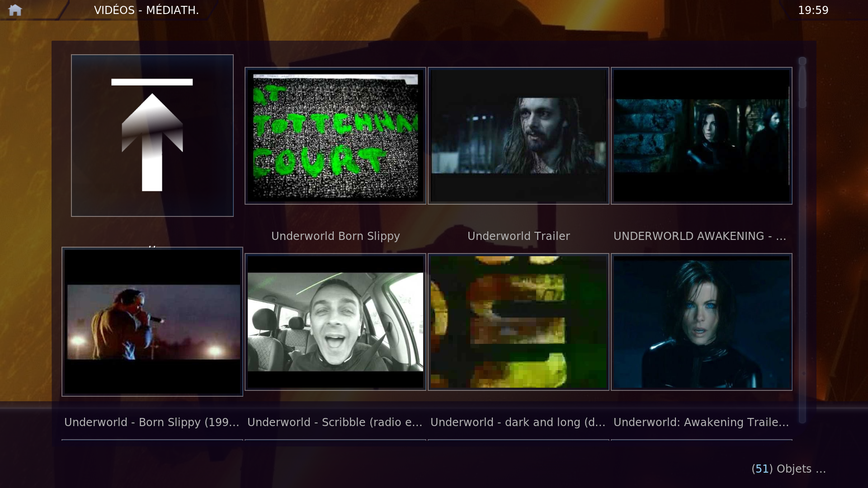Open the UNDERWORLD AWAKENING video thumbnail
868x488 pixels.
point(702,136)
